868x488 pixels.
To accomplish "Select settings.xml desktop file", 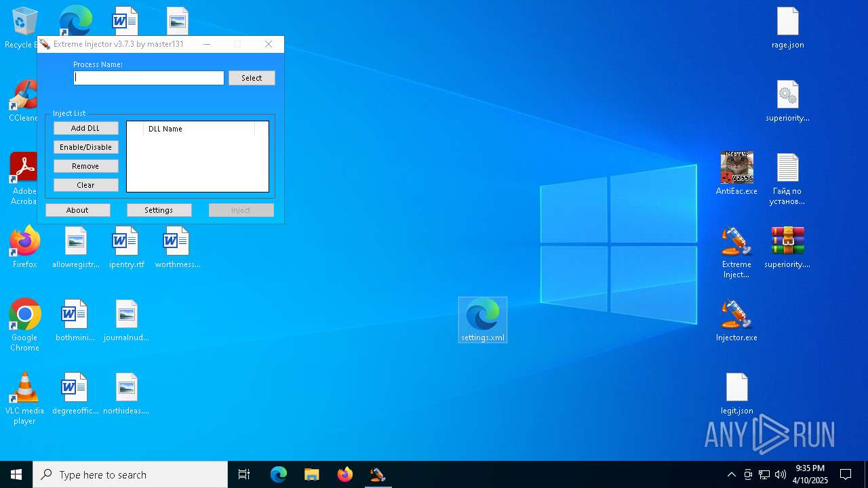I will point(483,320).
